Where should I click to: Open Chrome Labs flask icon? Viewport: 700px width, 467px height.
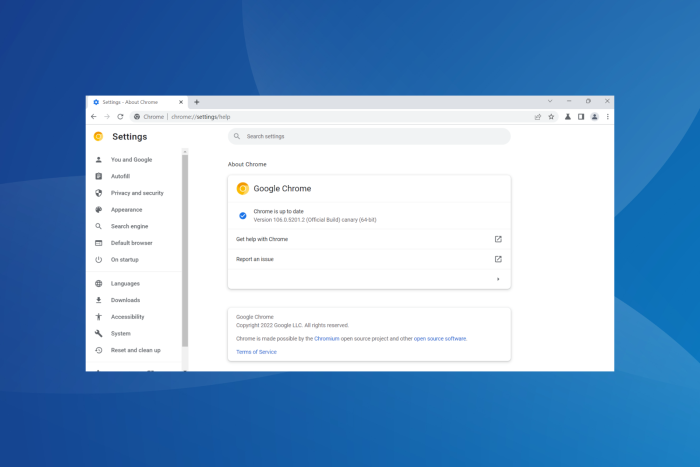[568, 117]
